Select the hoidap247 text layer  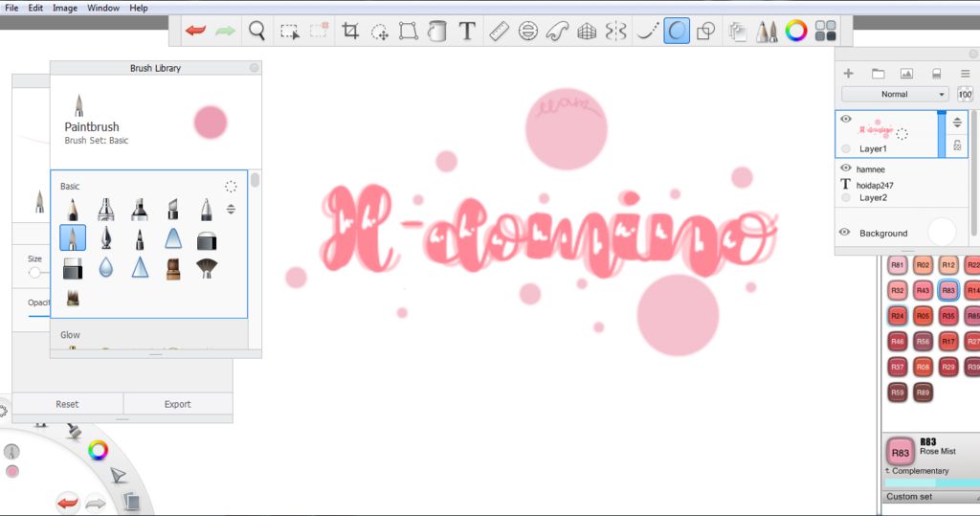[902, 185]
